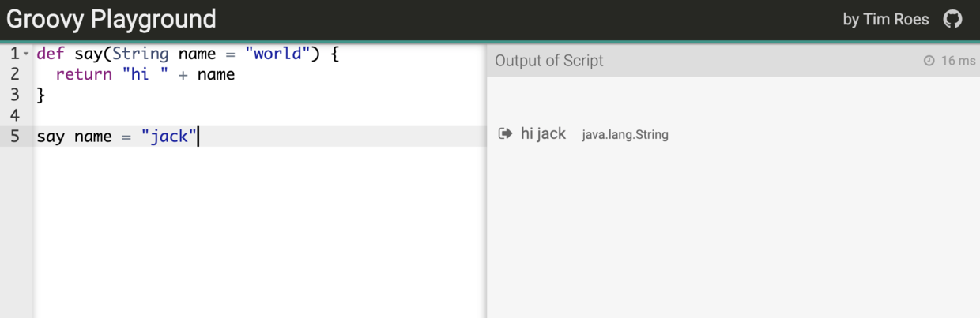Open the GitHub repository icon
This screenshot has height=318, width=980.
pyautogui.click(x=952, y=19)
